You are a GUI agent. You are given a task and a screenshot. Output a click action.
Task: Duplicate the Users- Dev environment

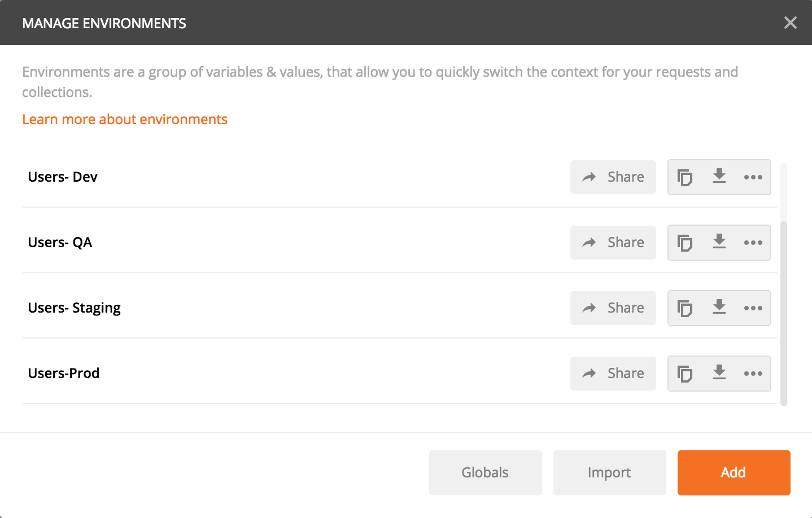685,177
